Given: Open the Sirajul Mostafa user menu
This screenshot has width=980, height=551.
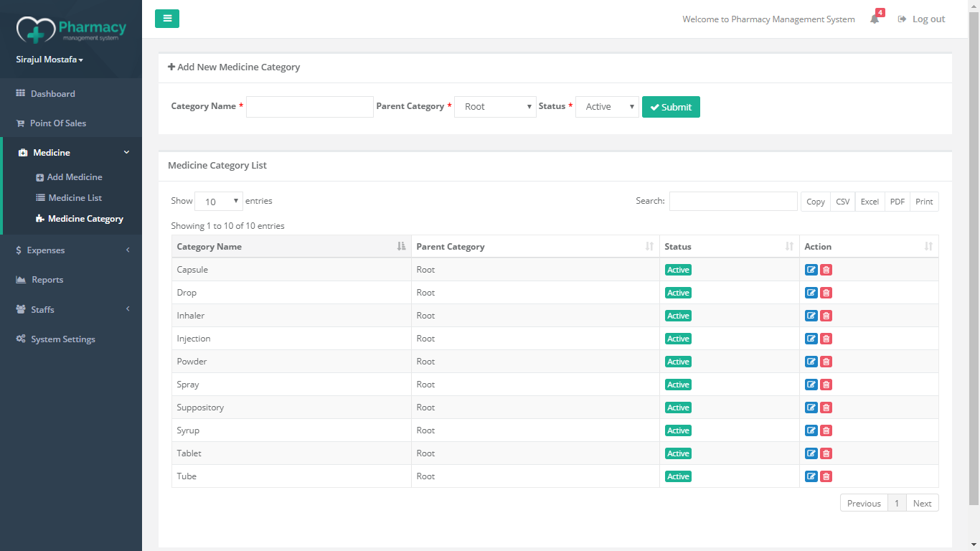Looking at the screenshot, I should coord(50,60).
